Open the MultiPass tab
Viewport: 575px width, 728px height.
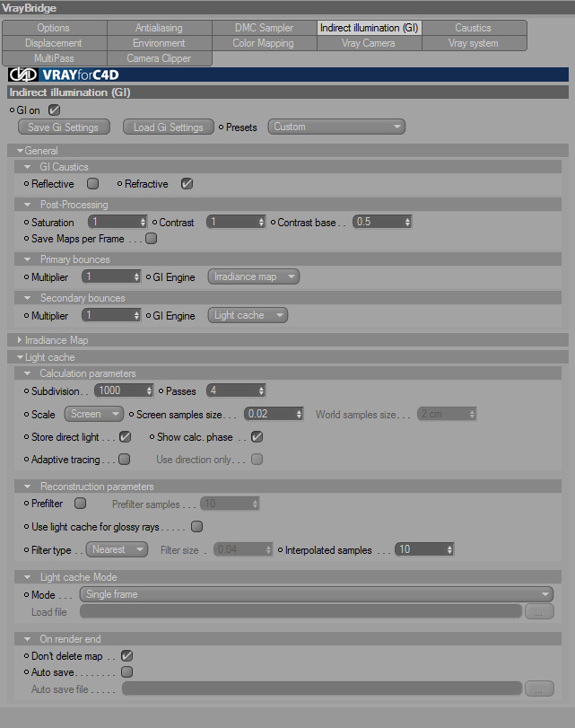click(x=55, y=58)
